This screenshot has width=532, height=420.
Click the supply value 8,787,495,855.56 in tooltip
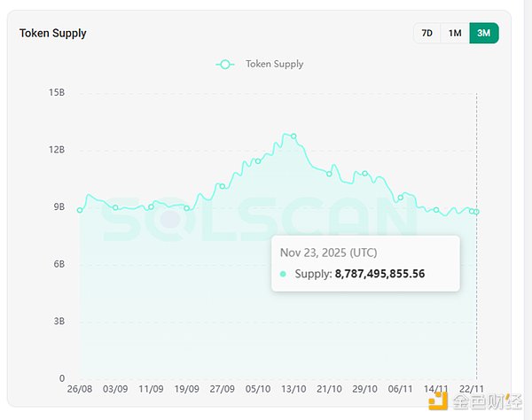pyautogui.click(x=379, y=274)
